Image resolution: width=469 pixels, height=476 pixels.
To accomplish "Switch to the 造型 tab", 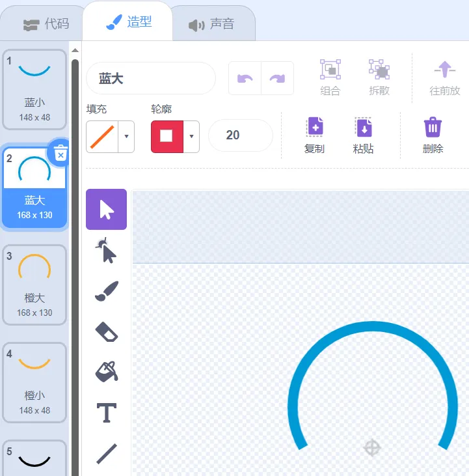I will 128,22.
